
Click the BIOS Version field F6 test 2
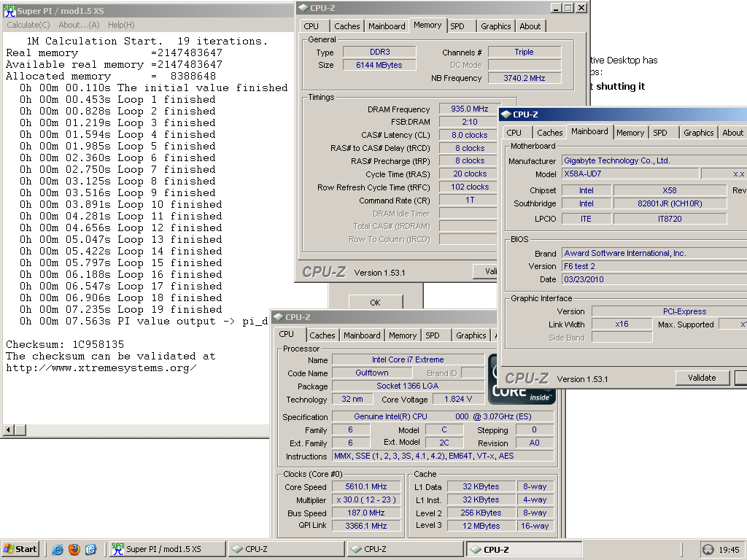click(654, 266)
